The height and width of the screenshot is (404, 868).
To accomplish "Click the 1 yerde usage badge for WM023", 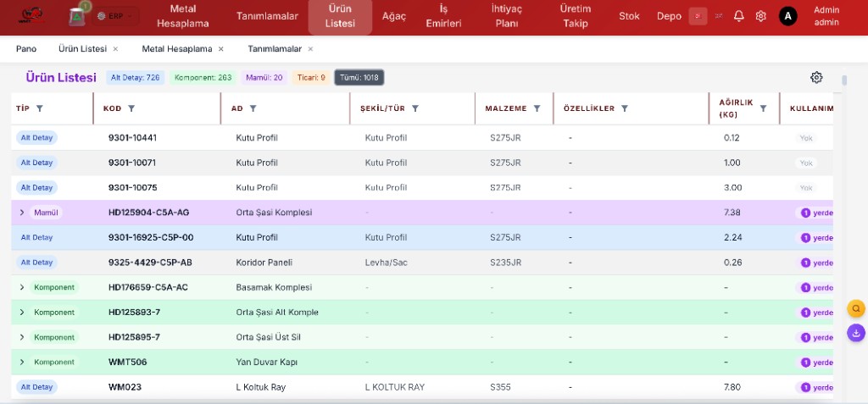I will tap(815, 387).
